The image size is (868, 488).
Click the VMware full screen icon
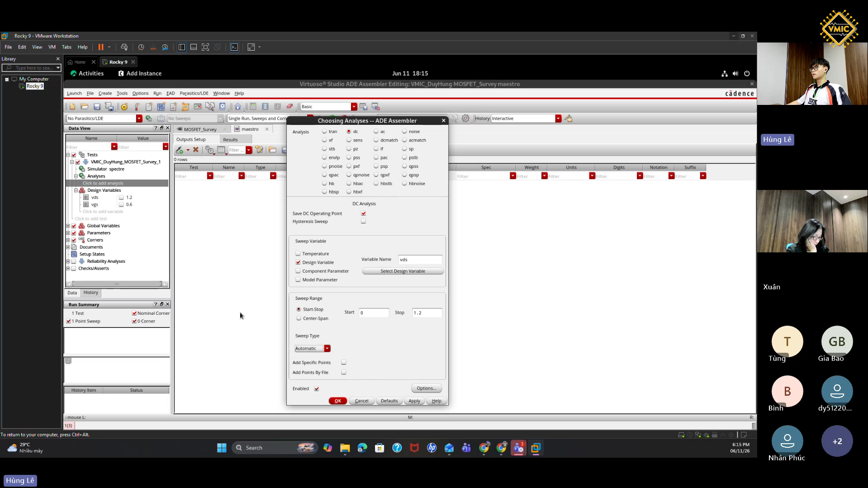(205, 47)
